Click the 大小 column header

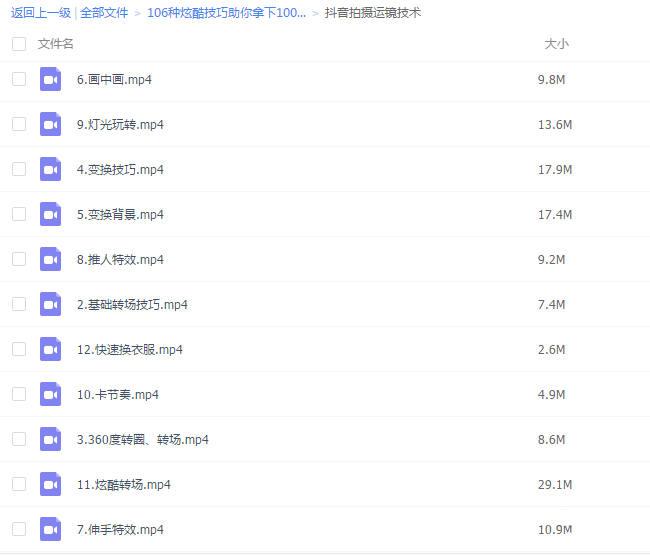coord(556,44)
